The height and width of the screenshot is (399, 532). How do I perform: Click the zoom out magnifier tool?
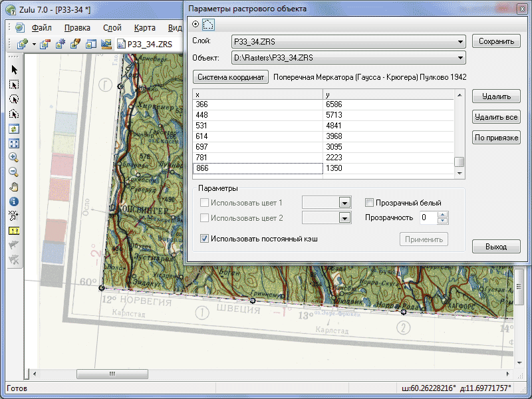tap(14, 172)
